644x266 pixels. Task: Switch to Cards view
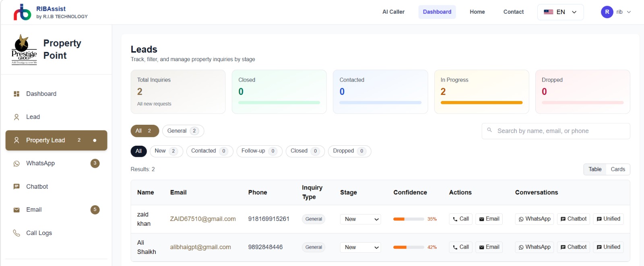pyautogui.click(x=618, y=169)
